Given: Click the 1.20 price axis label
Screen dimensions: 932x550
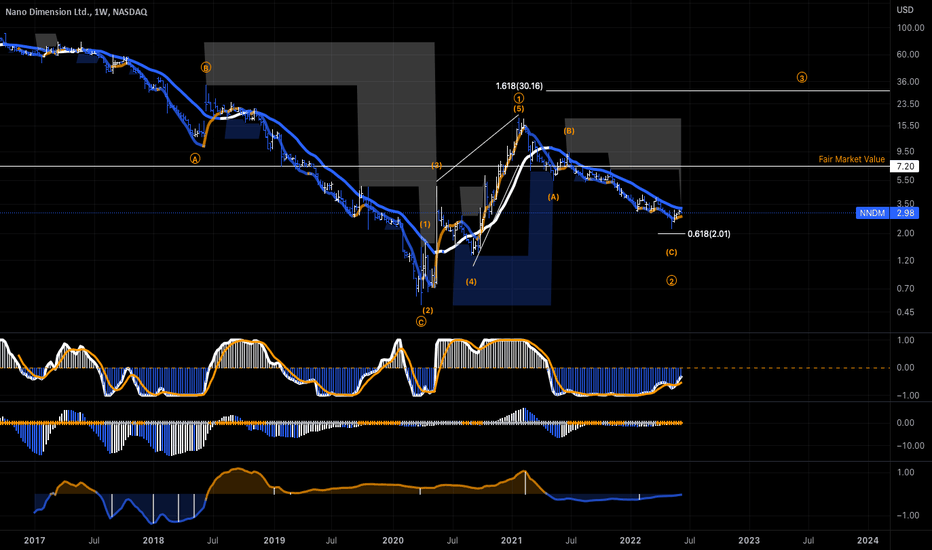Looking at the screenshot, I should pos(905,260).
